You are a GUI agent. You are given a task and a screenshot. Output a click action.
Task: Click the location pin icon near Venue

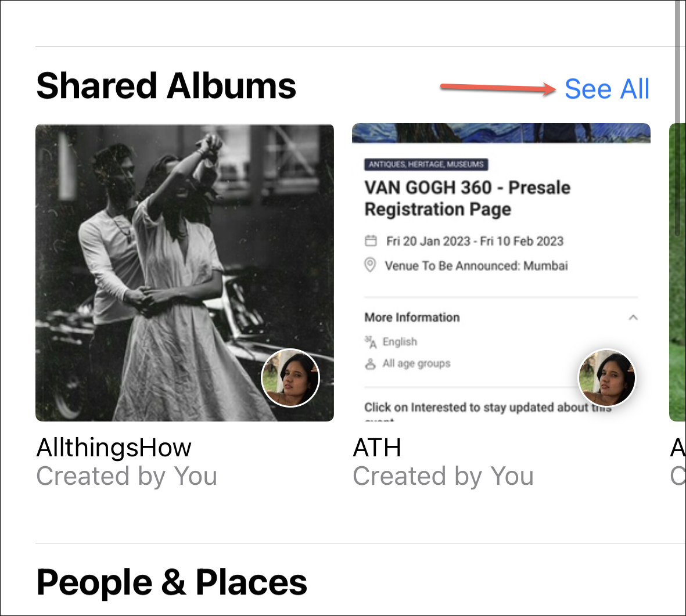[370, 265]
